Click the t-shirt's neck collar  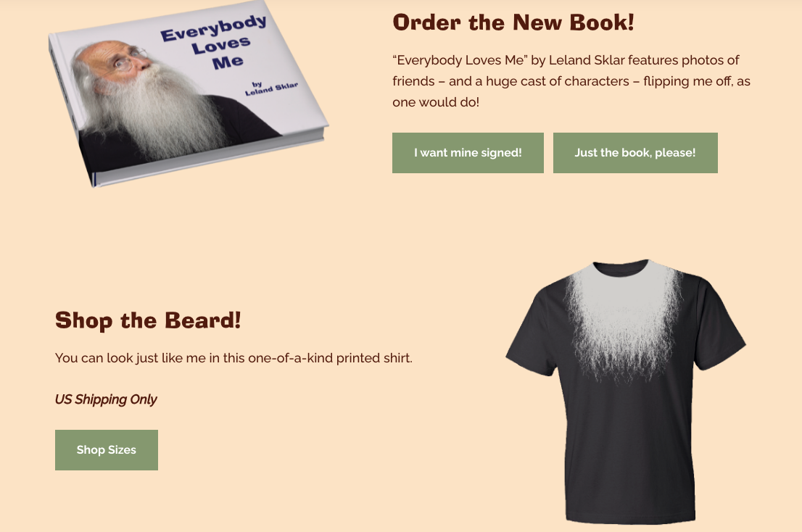pos(621,267)
